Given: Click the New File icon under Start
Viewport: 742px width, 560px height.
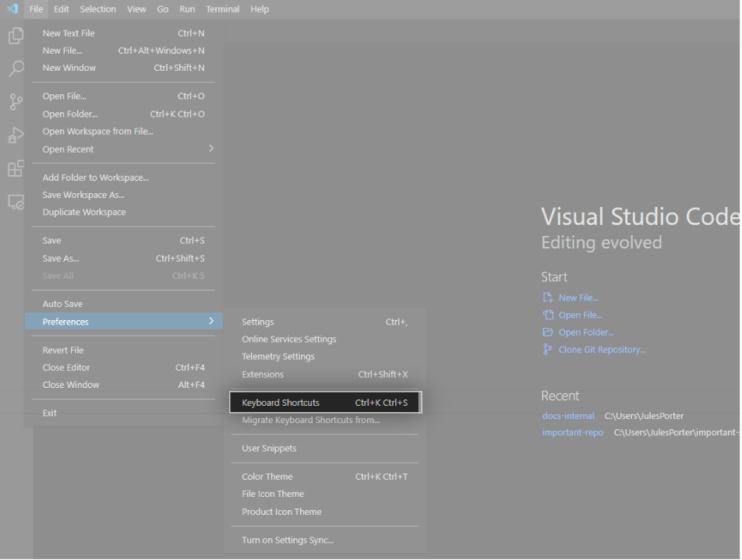Looking at the screenshot, I should [x=547, y=298].
